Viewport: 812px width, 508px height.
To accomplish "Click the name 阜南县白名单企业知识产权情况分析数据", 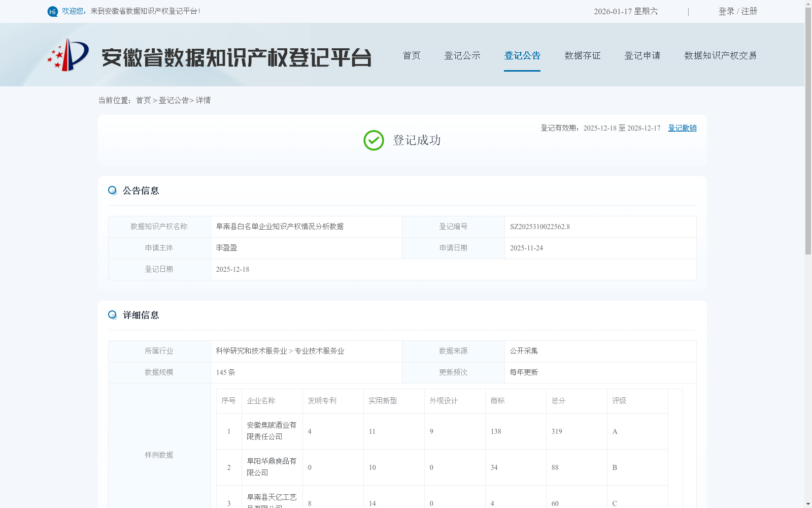I will [x=280, y=227].
